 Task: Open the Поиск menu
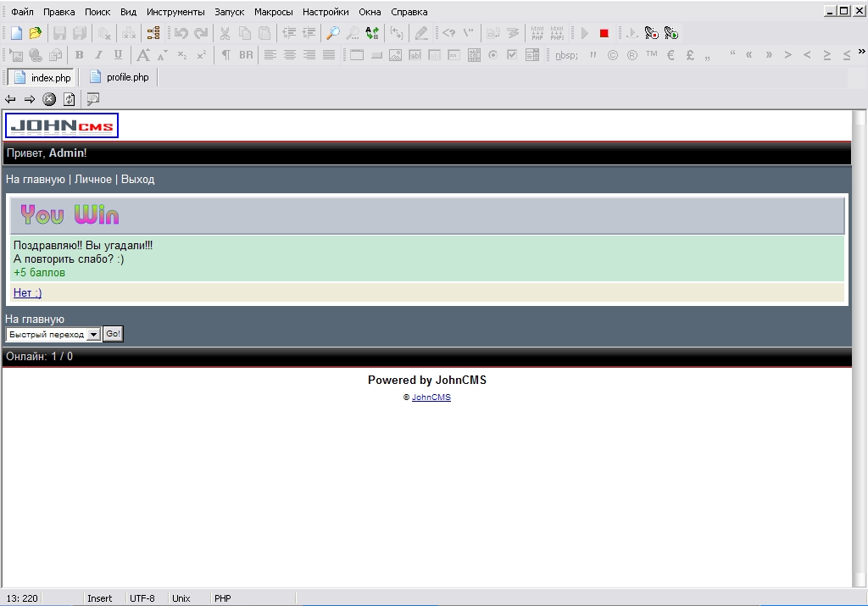pyautogui.click(x=97, y=12)
